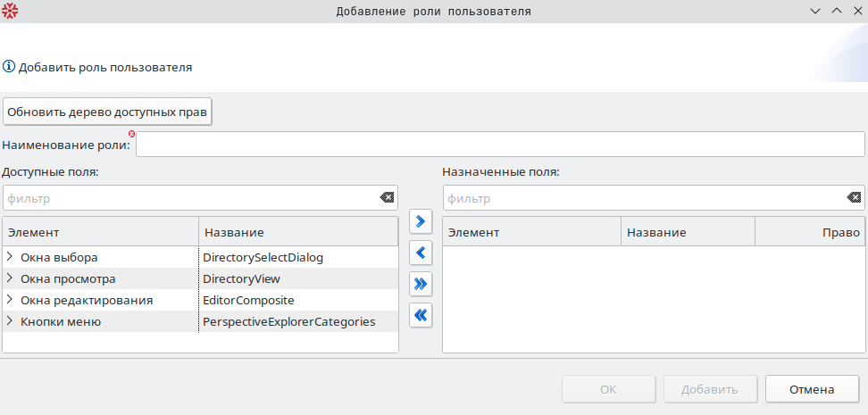Expand the Кнопки меню tree node
868x415 pixels.
pos(10,321)
